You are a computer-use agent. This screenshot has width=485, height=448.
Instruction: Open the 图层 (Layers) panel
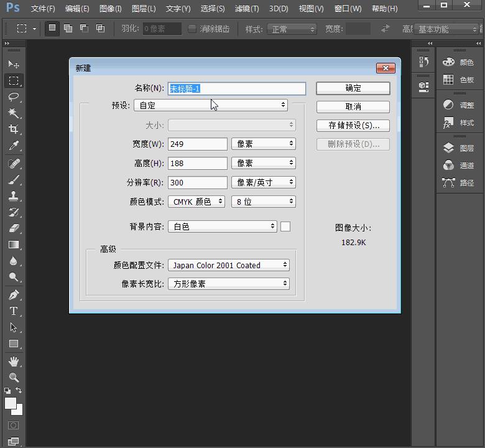tap(460, 148)
